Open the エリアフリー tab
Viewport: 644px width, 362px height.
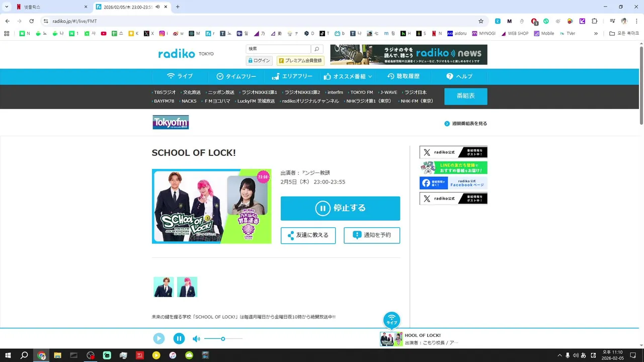click(x=292, y=76)
